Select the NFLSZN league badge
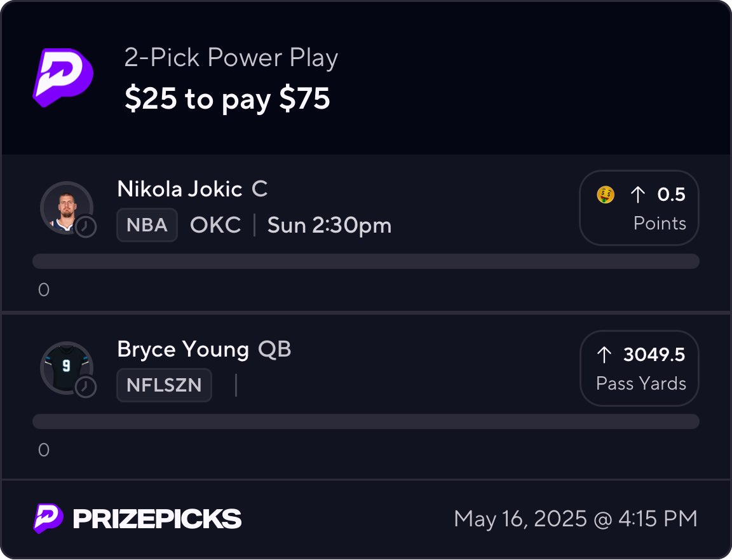This screenshot has width=732, height=560. point(164,385)
